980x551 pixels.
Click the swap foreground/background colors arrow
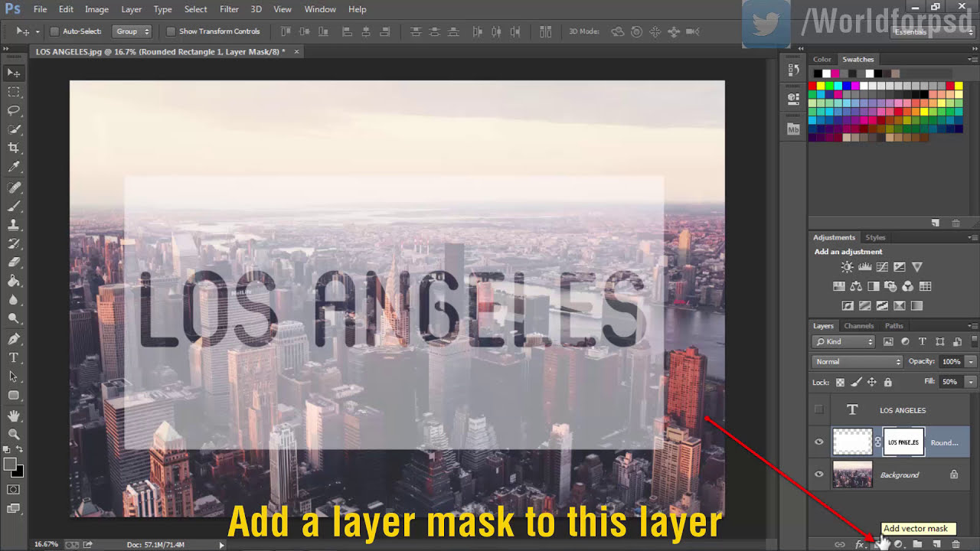click(20, 450)
